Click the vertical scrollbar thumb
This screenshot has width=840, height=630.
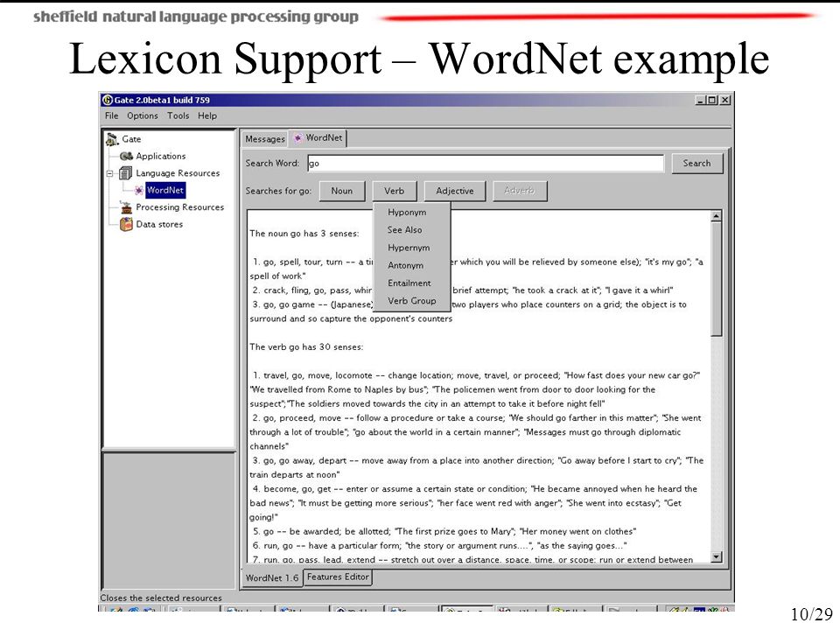coord(717,278)
